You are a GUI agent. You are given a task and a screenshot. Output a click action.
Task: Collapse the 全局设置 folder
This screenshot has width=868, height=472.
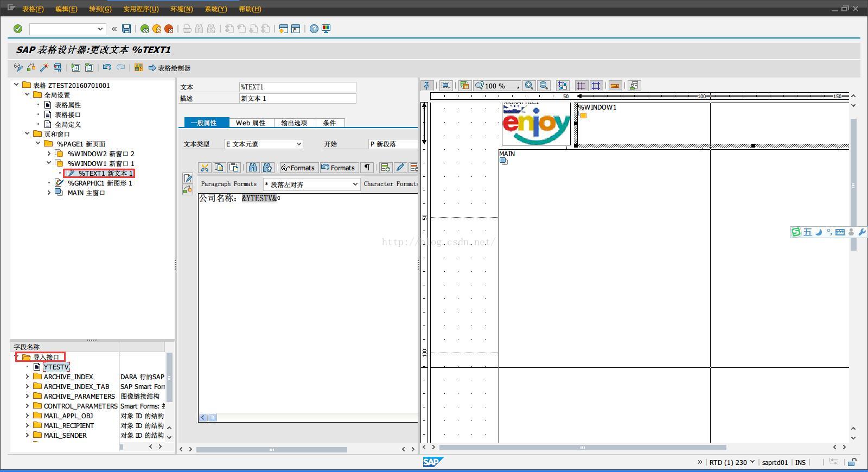(27, 95)
